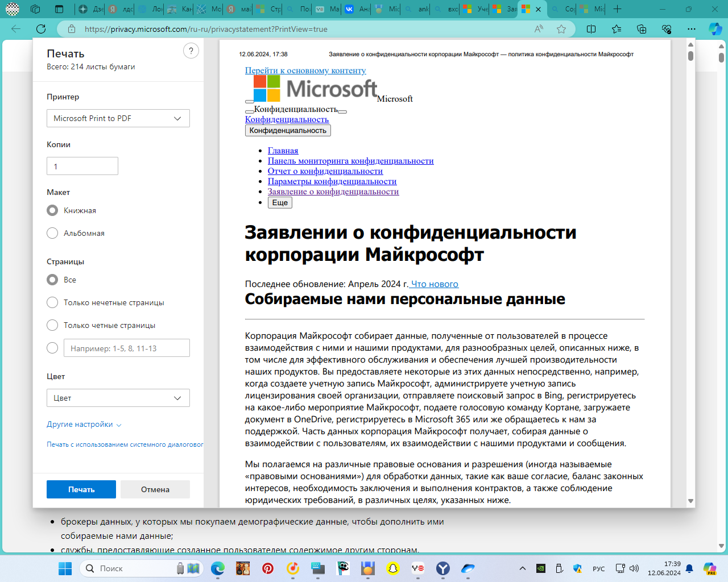This screenshot has width=728, height=582.
Task: Toggle split screen icon in Edge toolbar
Action: tap(591, 29)
